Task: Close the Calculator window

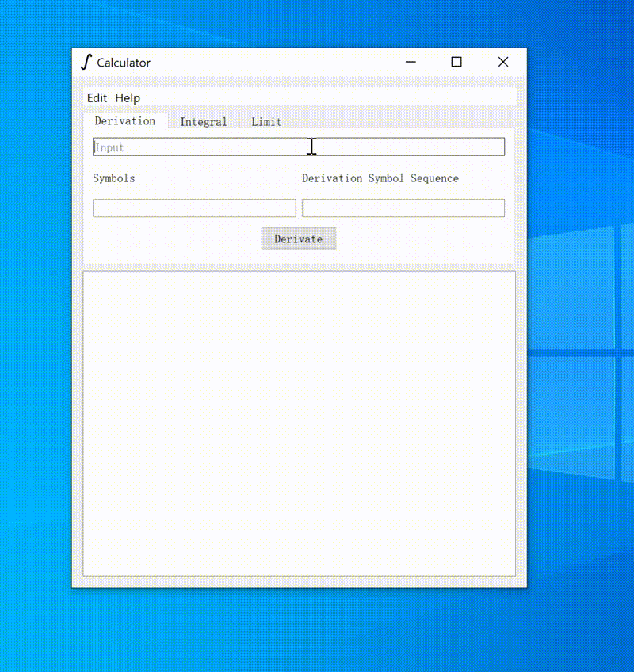Action: pyautogui.click(x=503, y=62)
